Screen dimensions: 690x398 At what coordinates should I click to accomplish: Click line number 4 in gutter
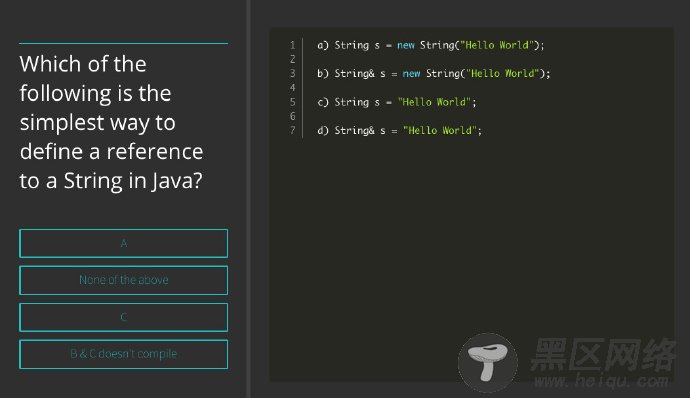pyautogui.click(x=293, y=88)
